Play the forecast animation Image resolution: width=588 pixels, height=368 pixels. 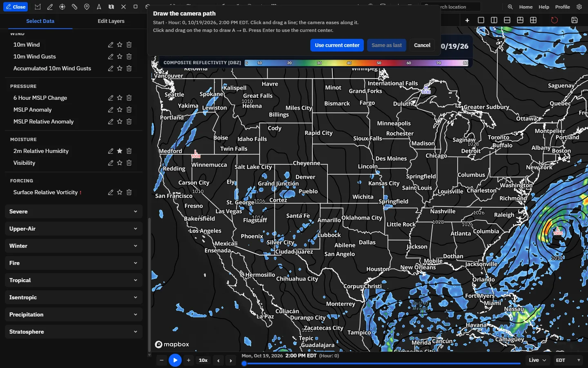(x=175, y=360)
